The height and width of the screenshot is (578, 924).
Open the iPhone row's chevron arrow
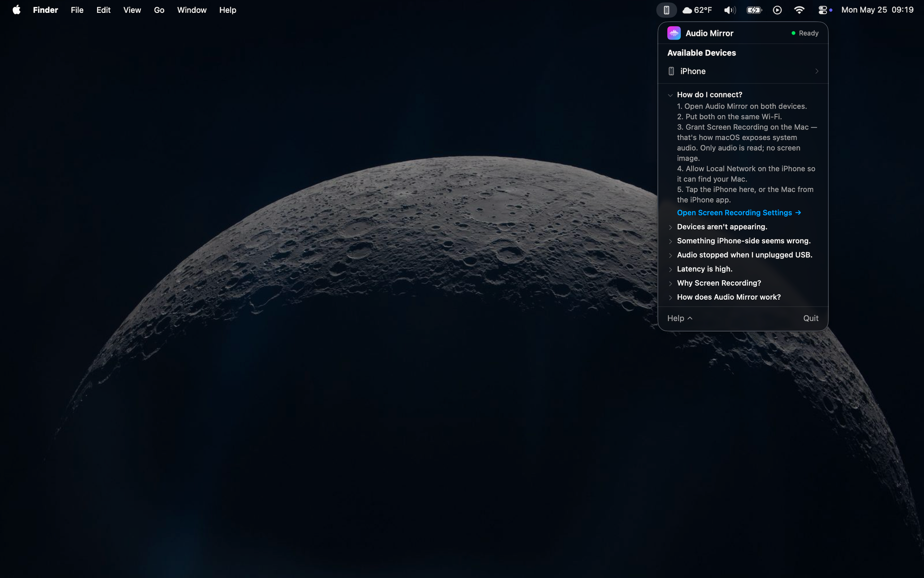(x=817, y=71)
